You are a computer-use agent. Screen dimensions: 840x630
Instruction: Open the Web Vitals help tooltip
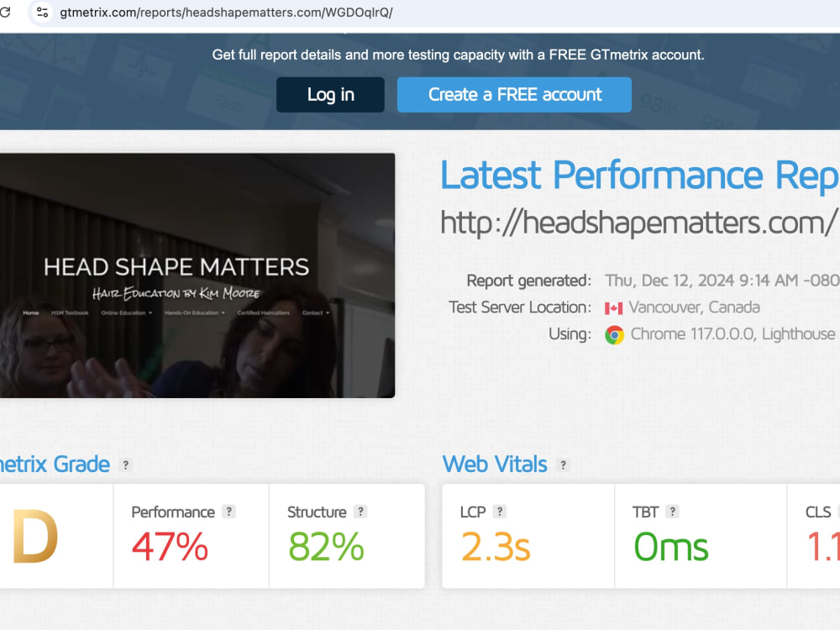563,465
